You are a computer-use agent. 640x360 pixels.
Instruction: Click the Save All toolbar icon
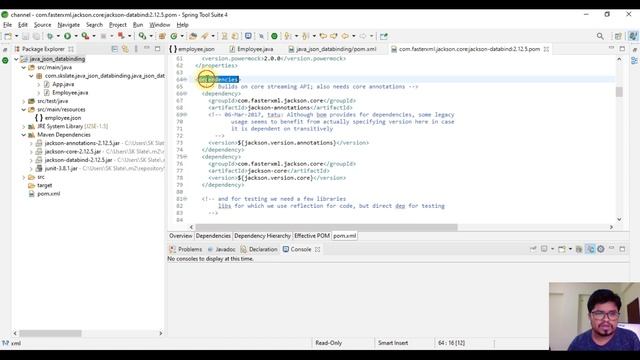click(x=36, y=36)
